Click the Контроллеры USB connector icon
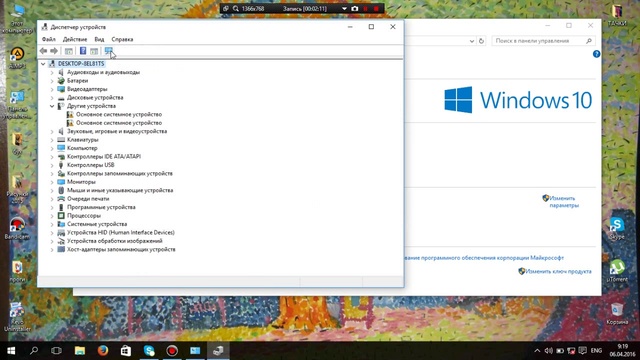Viewport: 640px width, 360px height. 61,165
